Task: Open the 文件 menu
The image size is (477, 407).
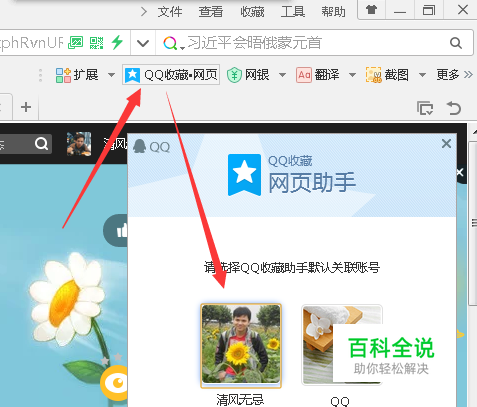Action: [170, 12]
